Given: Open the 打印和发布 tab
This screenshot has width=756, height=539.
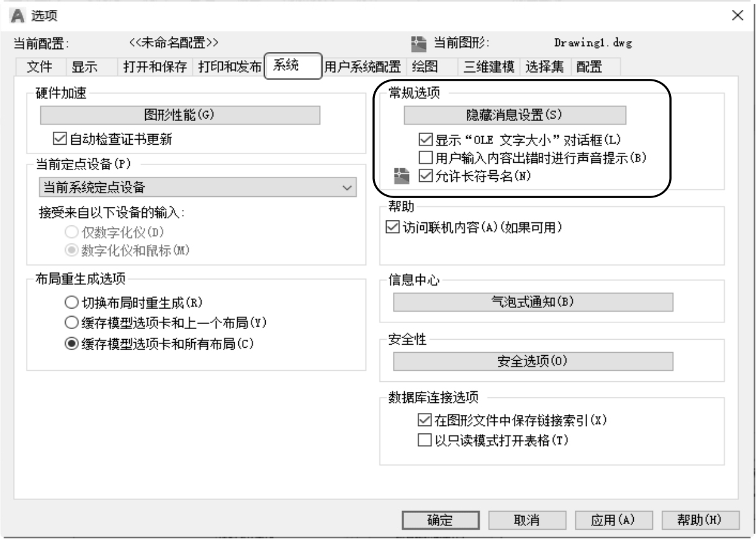Looking at the screenshot, I should (x=230, y=67).
